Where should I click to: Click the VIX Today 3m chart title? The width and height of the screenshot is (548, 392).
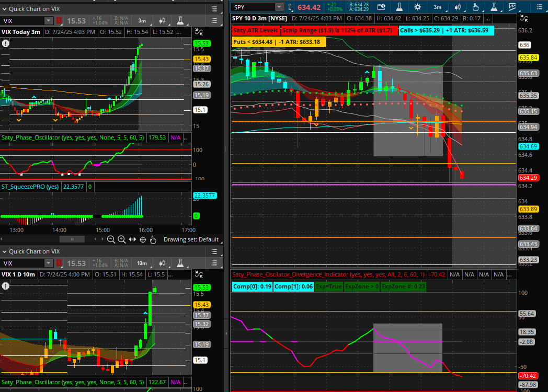[21, 32]
